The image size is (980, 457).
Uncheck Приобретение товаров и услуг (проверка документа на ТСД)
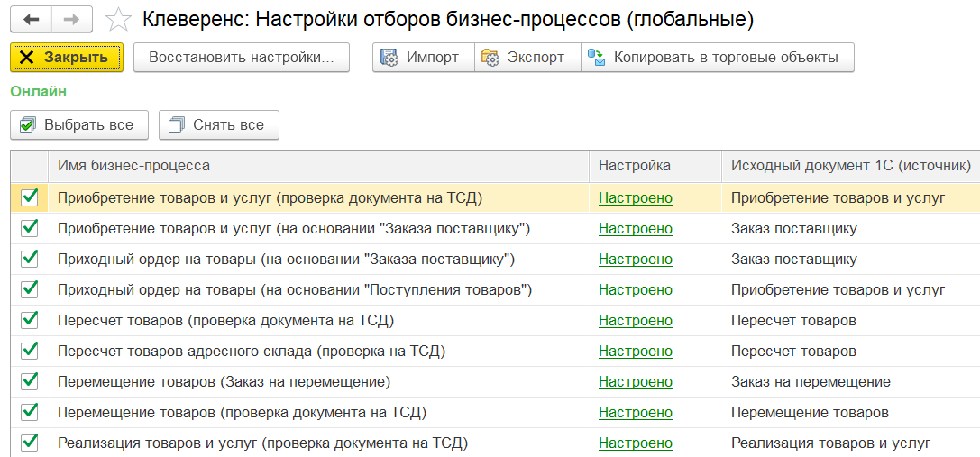coord(30,197)
